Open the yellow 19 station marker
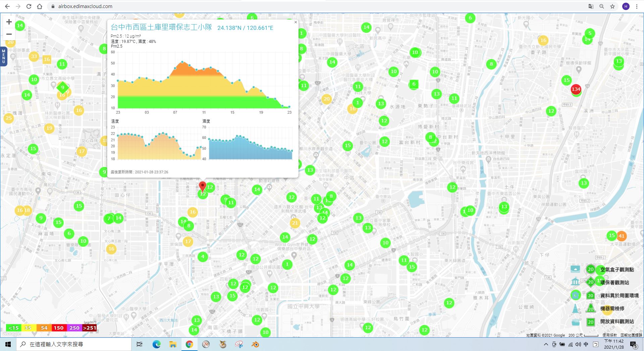Image resolution: width=644 pixels, height=351 pixels. point(49,128)
